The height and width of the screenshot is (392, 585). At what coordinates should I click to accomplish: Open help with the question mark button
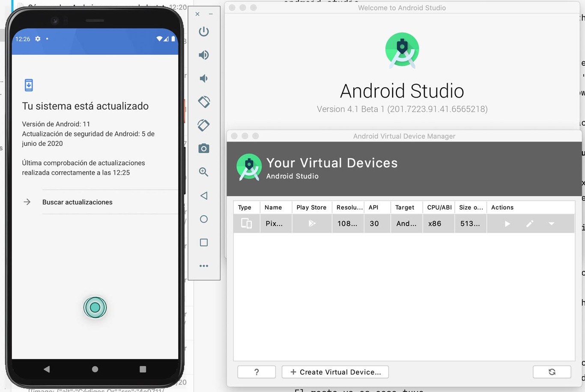coord(256,372)
